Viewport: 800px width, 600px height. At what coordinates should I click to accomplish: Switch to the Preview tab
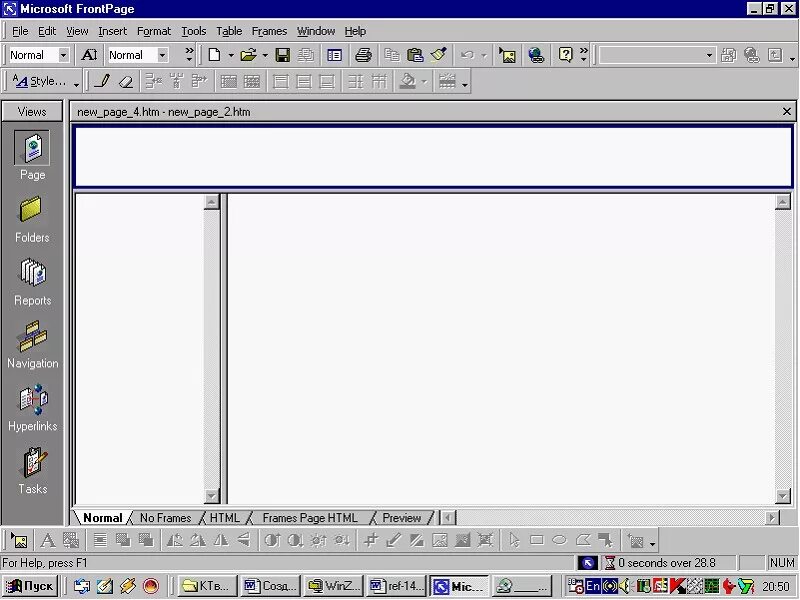[402, 518]
